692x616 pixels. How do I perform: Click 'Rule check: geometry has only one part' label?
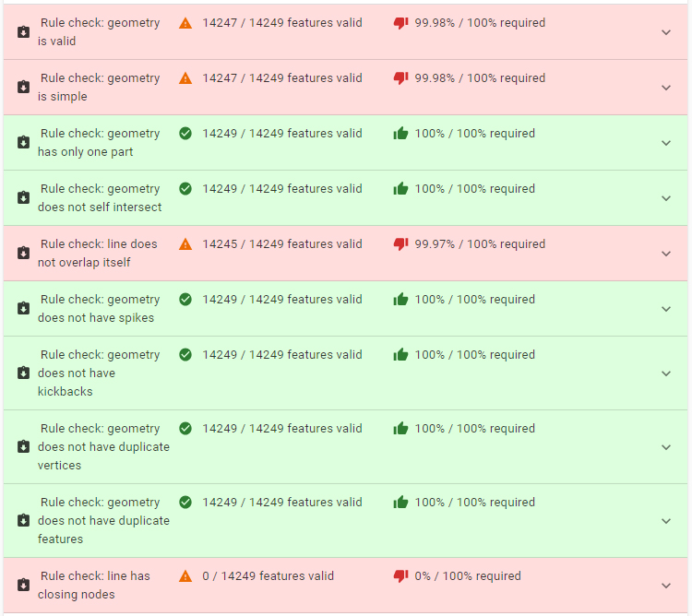coord(98,143)
